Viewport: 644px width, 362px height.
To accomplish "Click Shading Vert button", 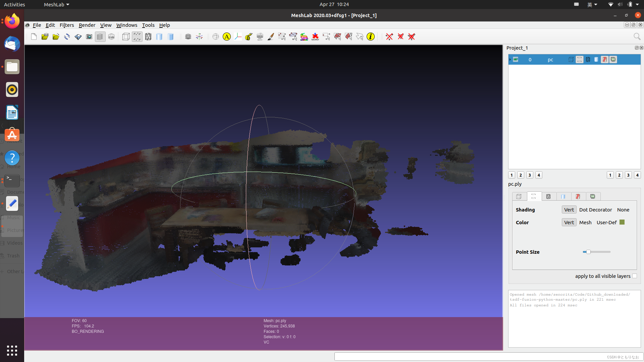I will pos(569,210).
